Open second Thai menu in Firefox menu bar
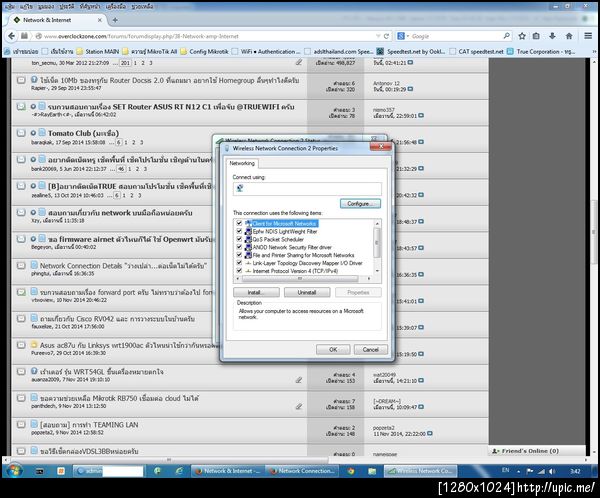600x498 pixels. [26, 6]
